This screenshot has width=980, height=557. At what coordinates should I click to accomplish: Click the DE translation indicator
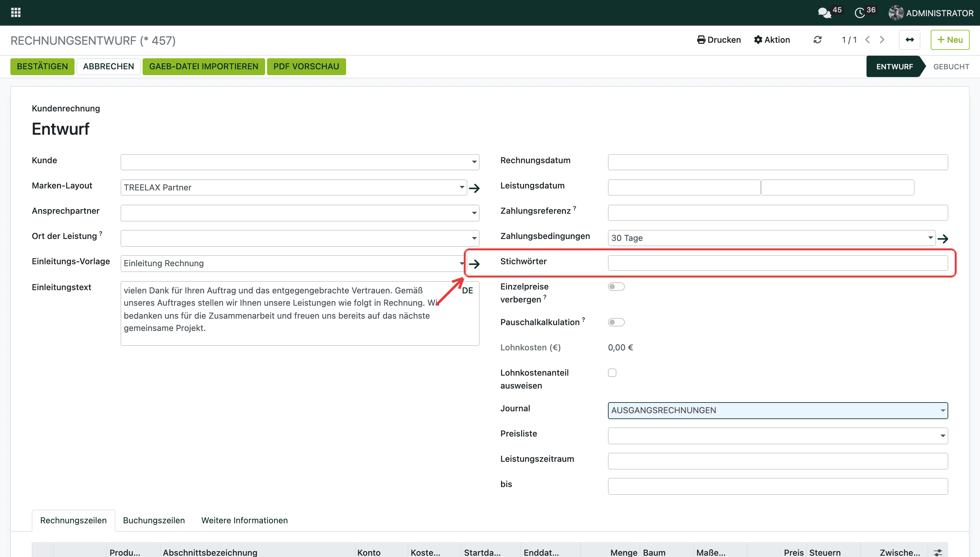click(467, 290)
